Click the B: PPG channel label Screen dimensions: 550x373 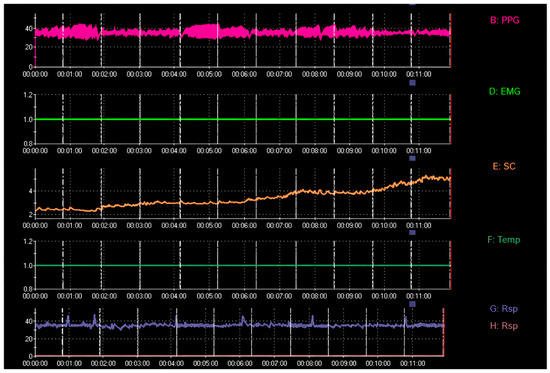[x=504, y=20]
